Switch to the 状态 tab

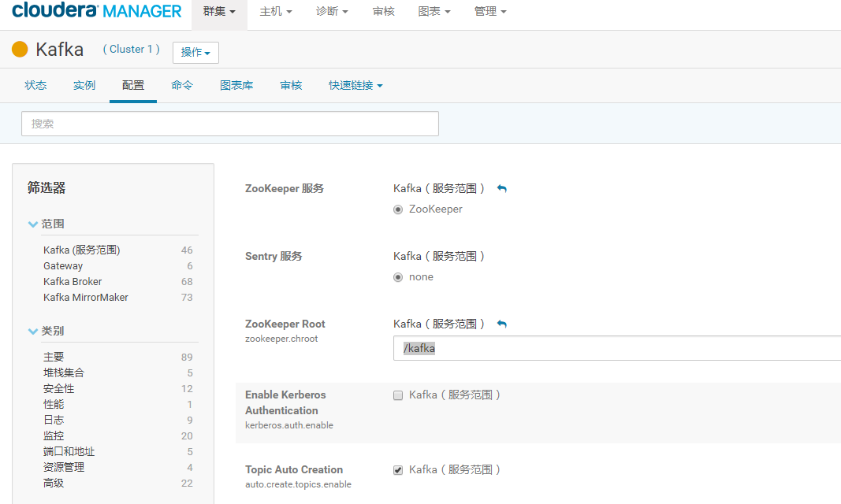pos(35,85)
